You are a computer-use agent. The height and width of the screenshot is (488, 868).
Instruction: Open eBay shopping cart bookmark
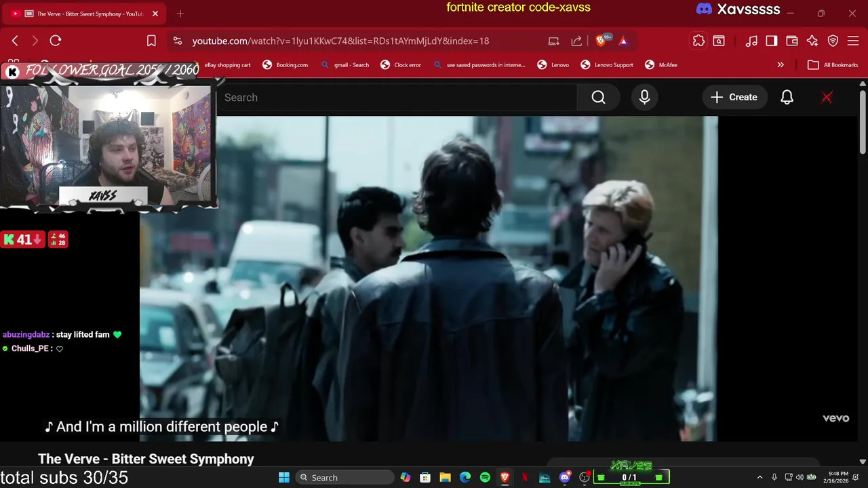click(x=227, y=65)
